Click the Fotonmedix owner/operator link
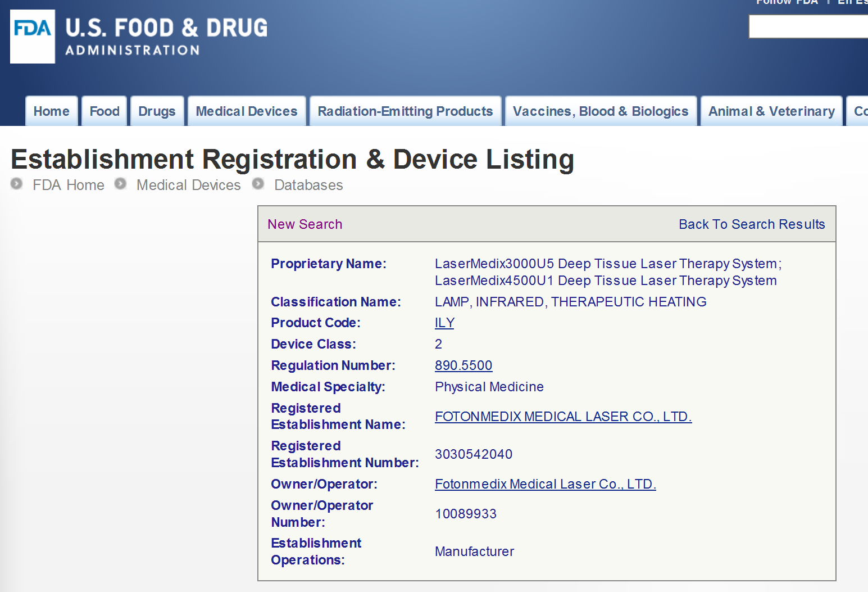The width and height of the screenshot is (868, 592). tap(545, 484)
